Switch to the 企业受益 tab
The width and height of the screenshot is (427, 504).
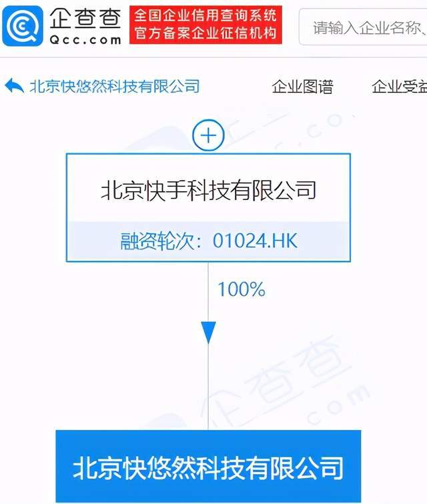(x=400, y=87)
